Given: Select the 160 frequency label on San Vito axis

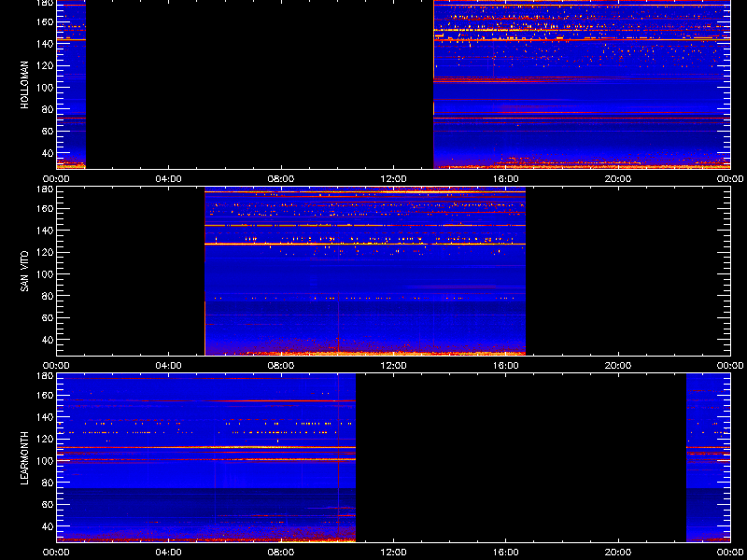Looking at the screenshot, I should click(46, 208).
